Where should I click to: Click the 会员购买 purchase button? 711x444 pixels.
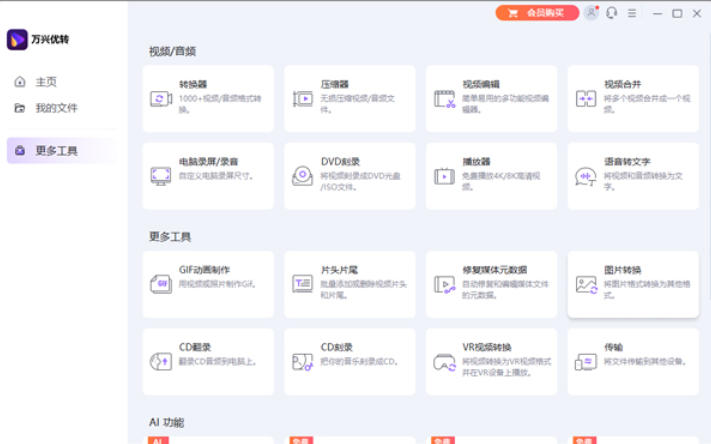coord(537,13)
